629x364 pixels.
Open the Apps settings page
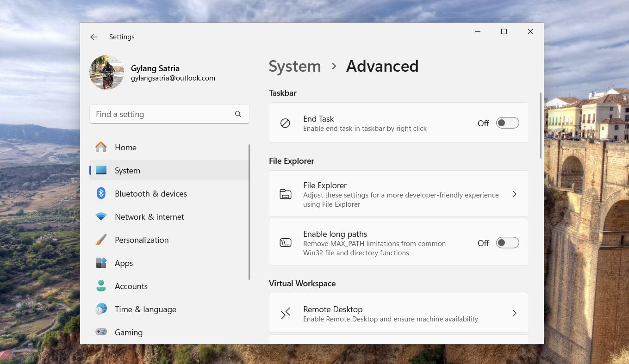pos(169,263)
